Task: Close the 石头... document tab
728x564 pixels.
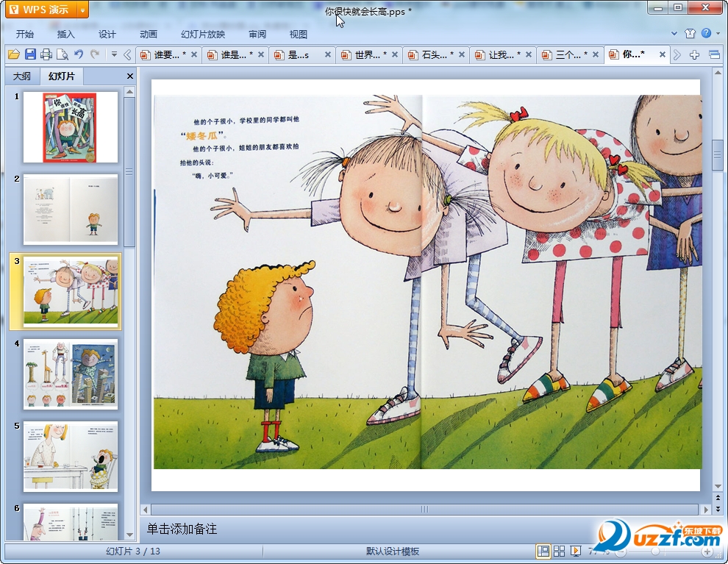Action: pyautogui.click(x=462, y=54)
